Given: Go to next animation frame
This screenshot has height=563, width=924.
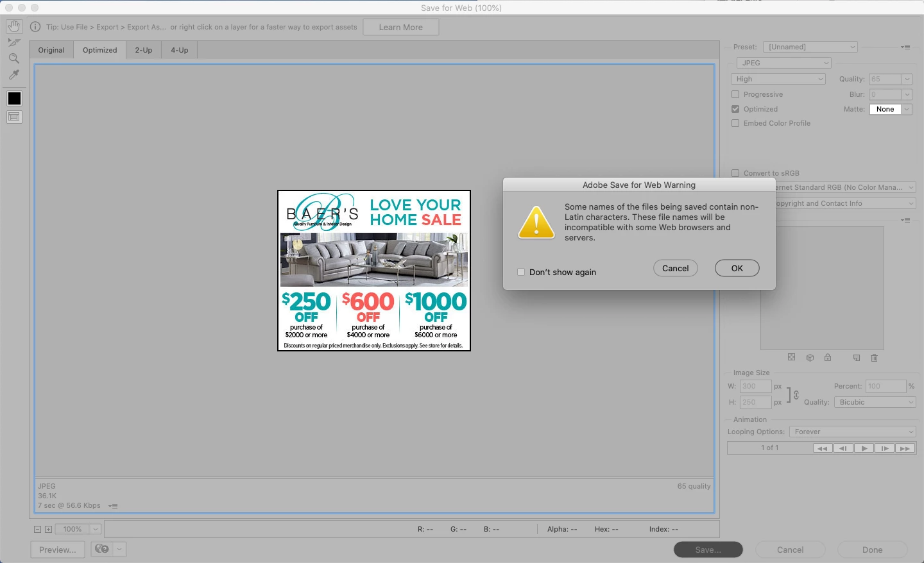Looking at the screenshot, I should click(884, 448).
